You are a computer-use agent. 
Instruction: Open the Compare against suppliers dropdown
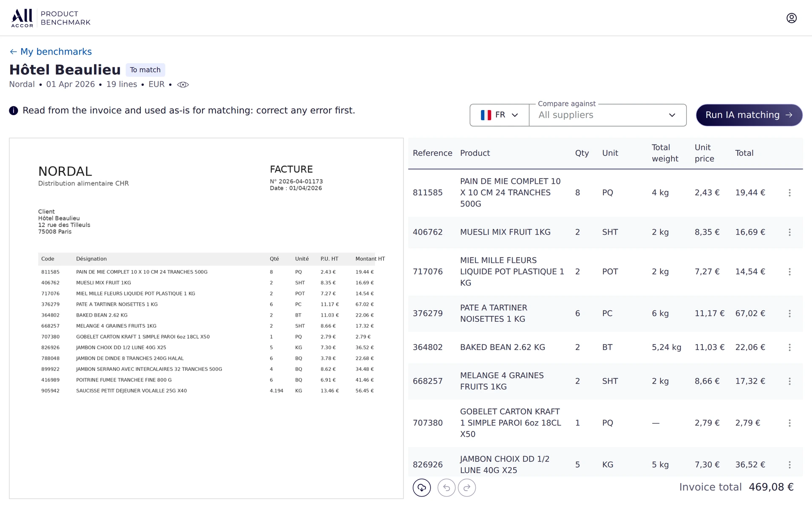607,115
